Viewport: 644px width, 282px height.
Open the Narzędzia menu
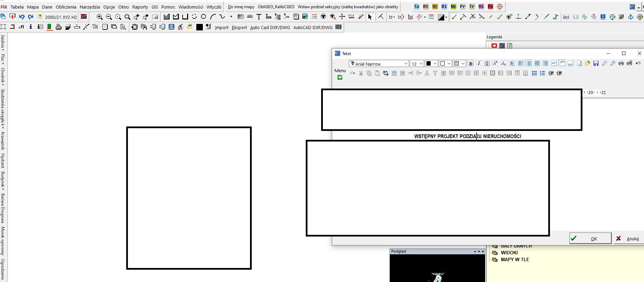click(x=90, y=7)
